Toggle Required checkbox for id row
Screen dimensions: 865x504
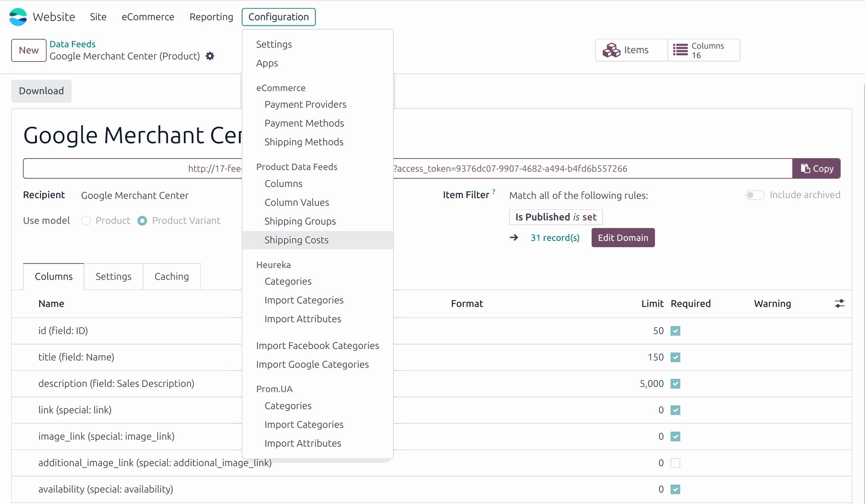(675, 331)
